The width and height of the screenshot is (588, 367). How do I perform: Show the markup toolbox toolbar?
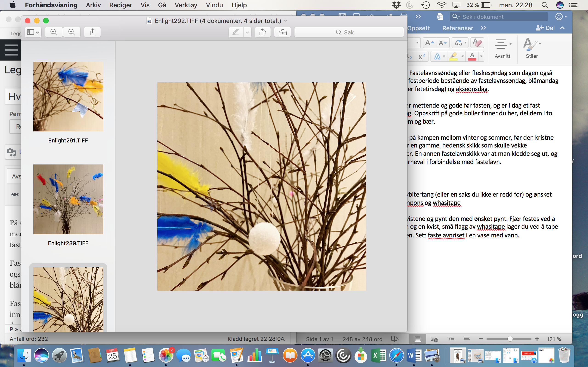(283, 32)
